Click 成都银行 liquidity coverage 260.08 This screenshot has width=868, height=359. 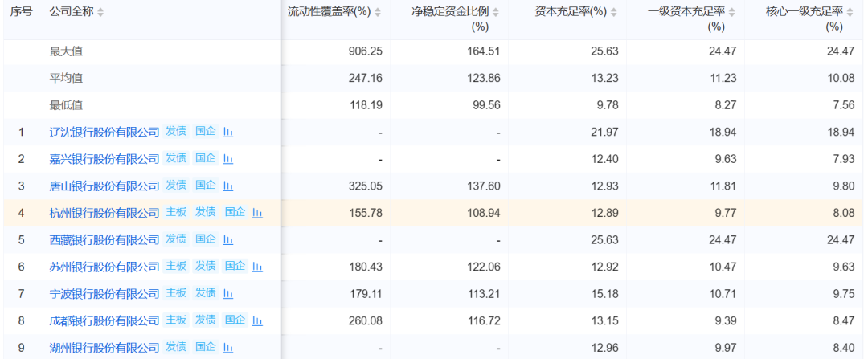366,320
